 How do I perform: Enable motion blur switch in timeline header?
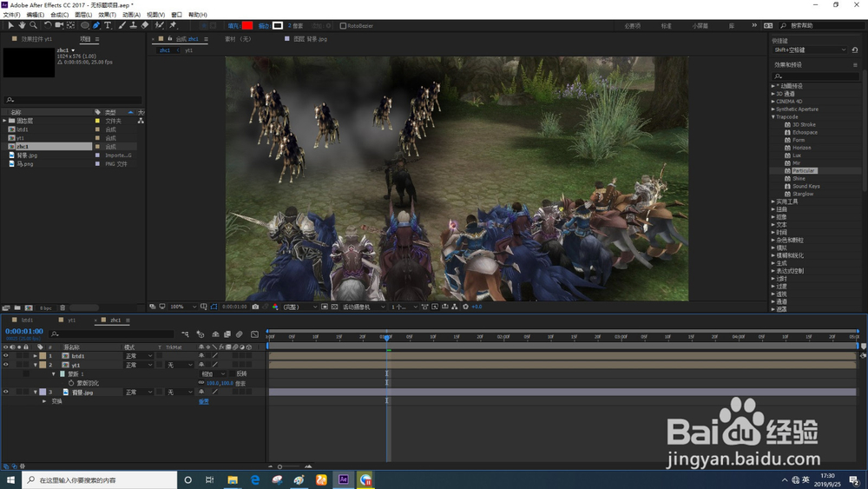(240, 334)
